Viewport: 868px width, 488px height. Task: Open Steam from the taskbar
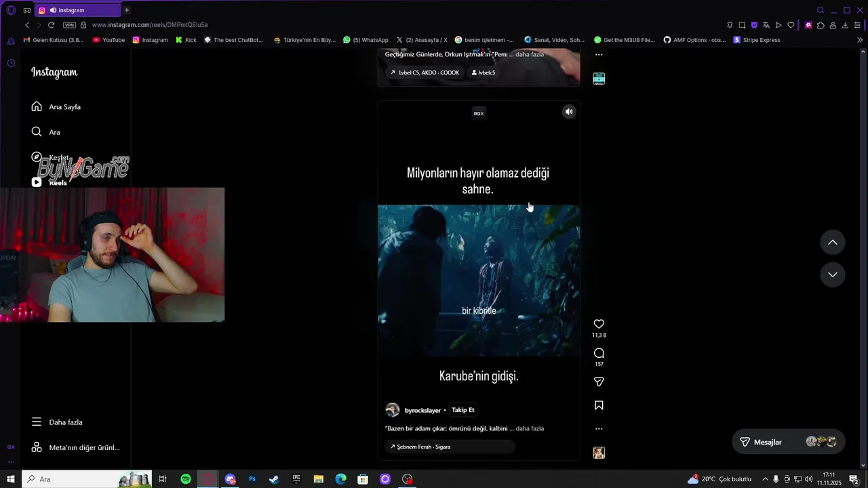[x=274, y=479]
